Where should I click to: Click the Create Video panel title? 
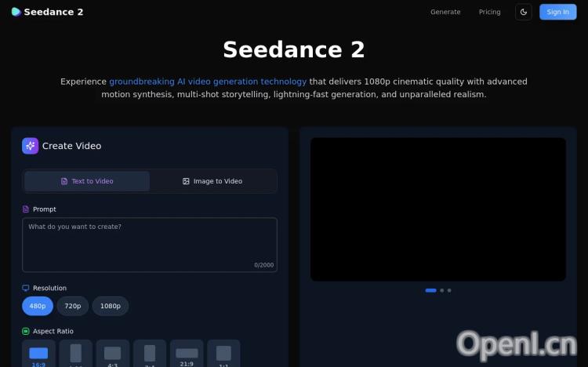(x=71, y=146)
